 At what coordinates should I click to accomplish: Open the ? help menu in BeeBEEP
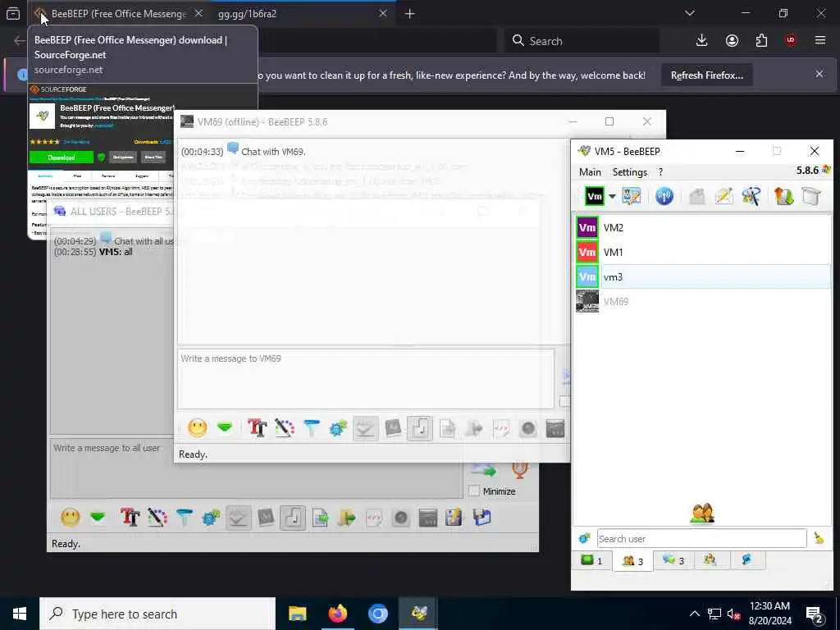(660, 172)
